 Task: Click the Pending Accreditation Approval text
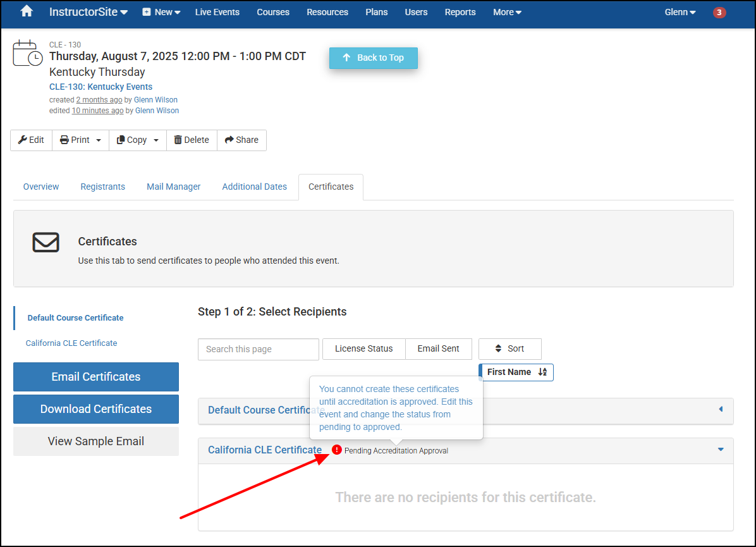click(396, 450)
